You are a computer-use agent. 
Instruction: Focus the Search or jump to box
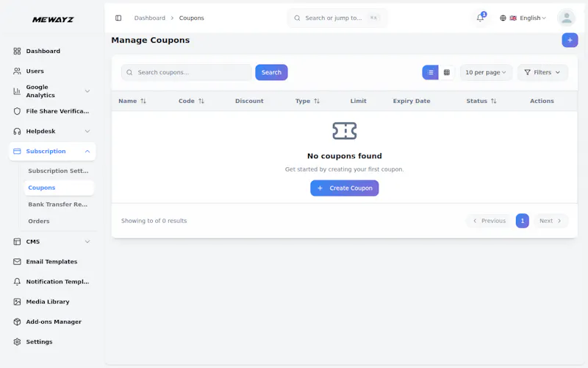[x=337, y=18]
